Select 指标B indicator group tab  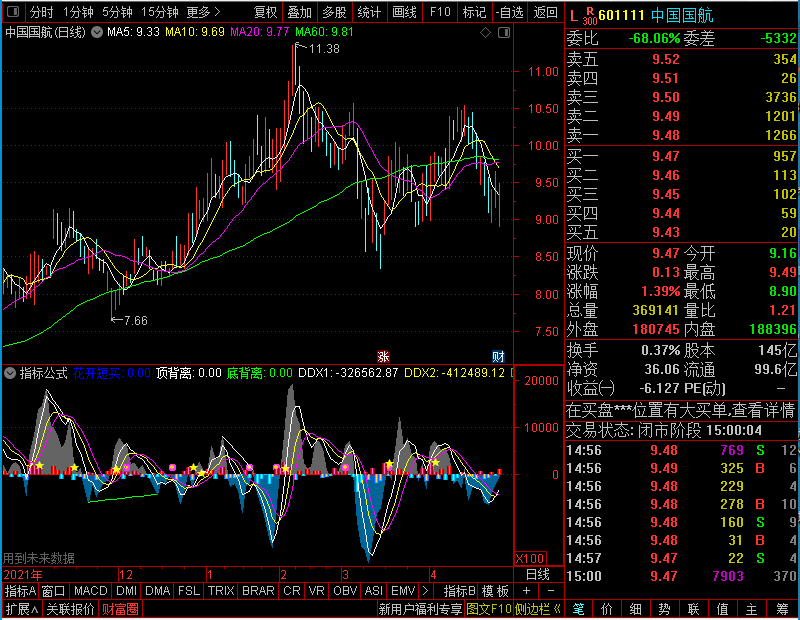point(459,591)
